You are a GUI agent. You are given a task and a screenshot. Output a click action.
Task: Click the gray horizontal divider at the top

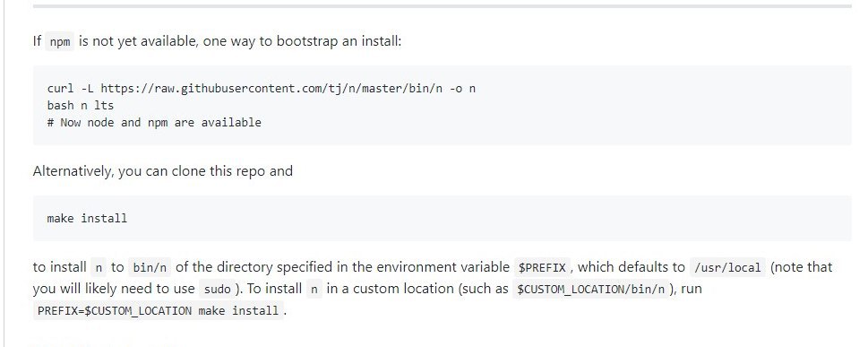(442, 6)
